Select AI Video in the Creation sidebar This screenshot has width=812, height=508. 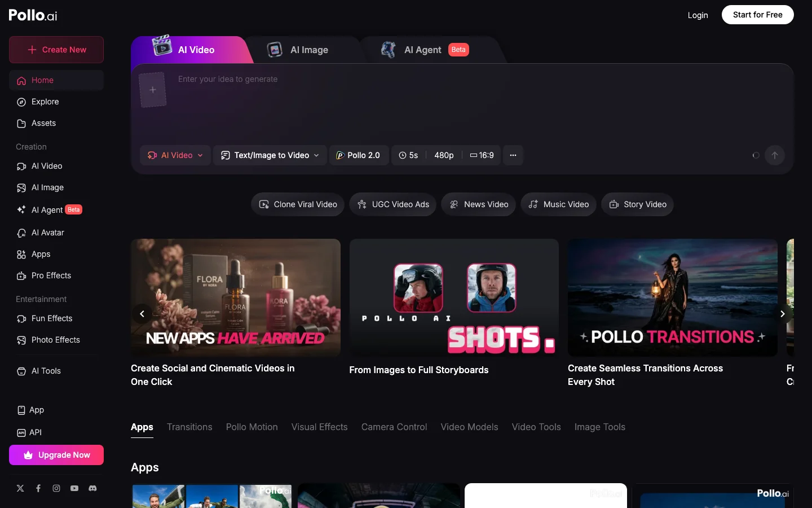(x=47, y=166)
